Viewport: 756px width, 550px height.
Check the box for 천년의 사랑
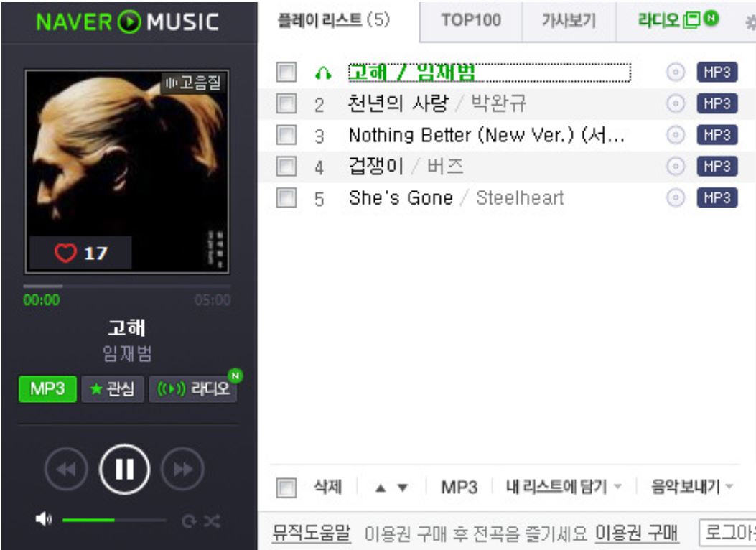[x=286, y=103]
